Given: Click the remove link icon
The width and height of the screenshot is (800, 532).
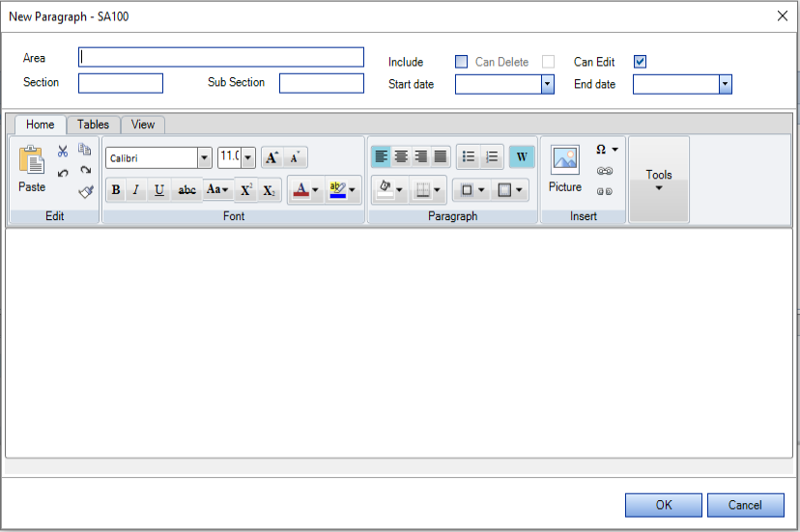Looking at the screenshot, I should pyautogui.click(x=605, y=192).
